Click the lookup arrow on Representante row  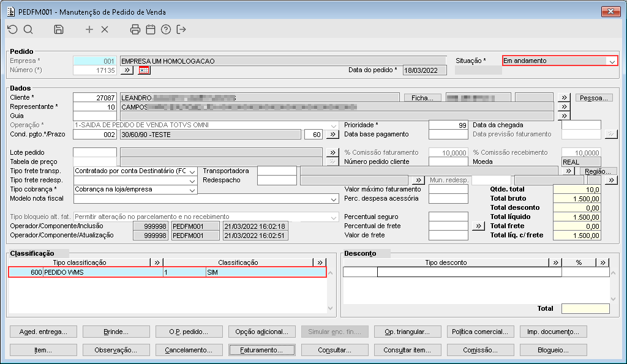[564, 106]
